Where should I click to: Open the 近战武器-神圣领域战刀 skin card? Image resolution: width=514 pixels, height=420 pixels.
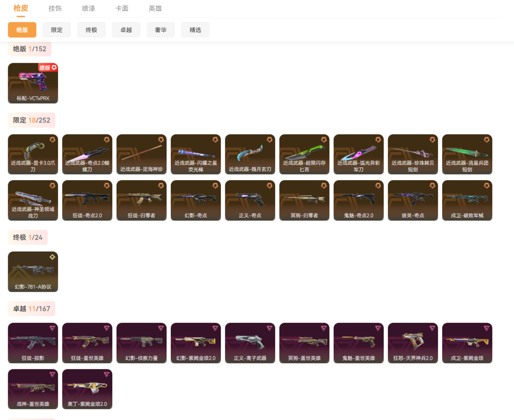click(x=33, y=201)
